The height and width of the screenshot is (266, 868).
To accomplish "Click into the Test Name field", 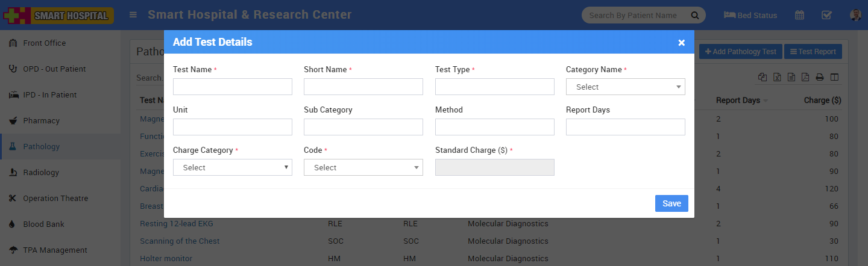I will click(x=232, y=87).
